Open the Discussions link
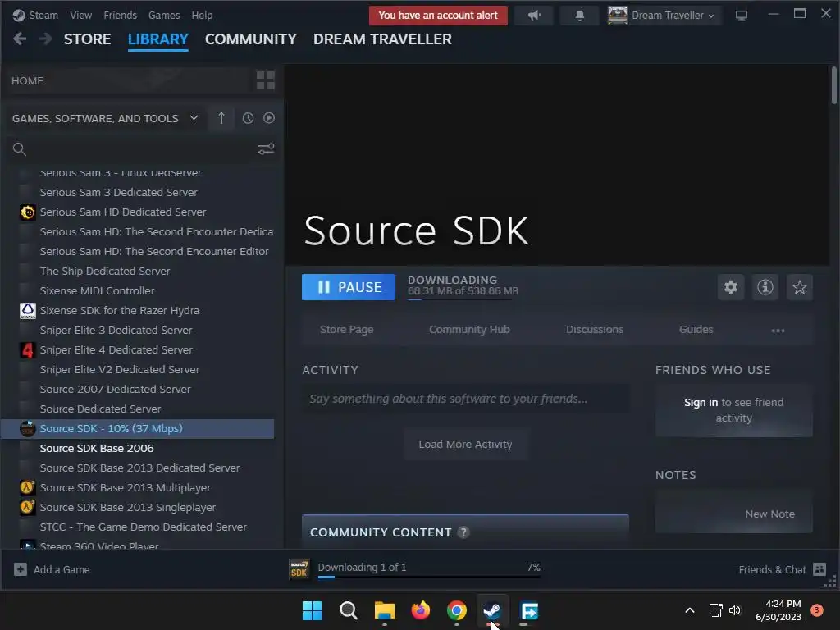Image resolution: width=840 pixels, height=630 pixels. (595, 330)
